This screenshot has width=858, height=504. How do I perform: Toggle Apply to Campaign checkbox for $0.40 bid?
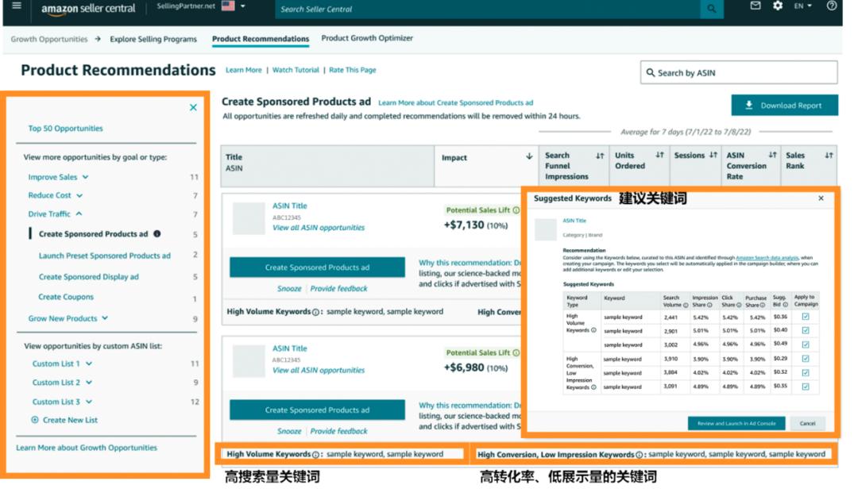[x=806, y=330]
